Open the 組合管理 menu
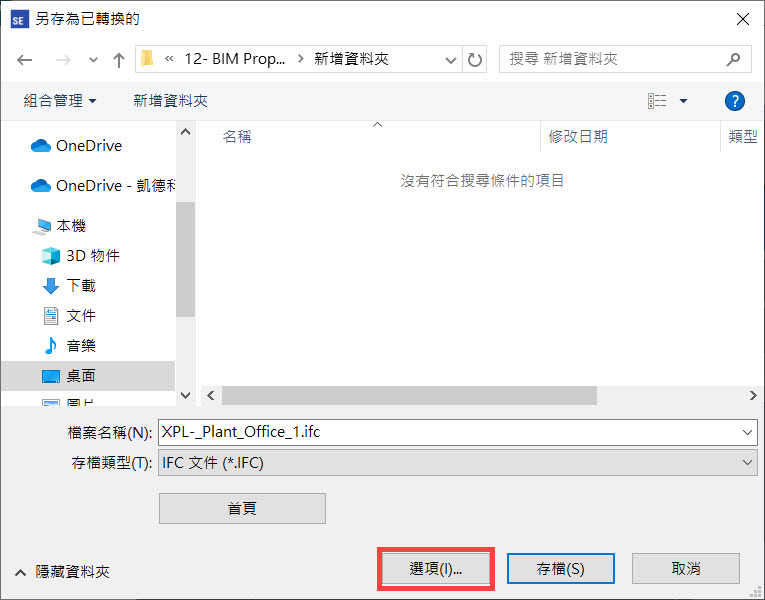Image resolution: width=765 pixels, height=600 pixels. point(60,101)
